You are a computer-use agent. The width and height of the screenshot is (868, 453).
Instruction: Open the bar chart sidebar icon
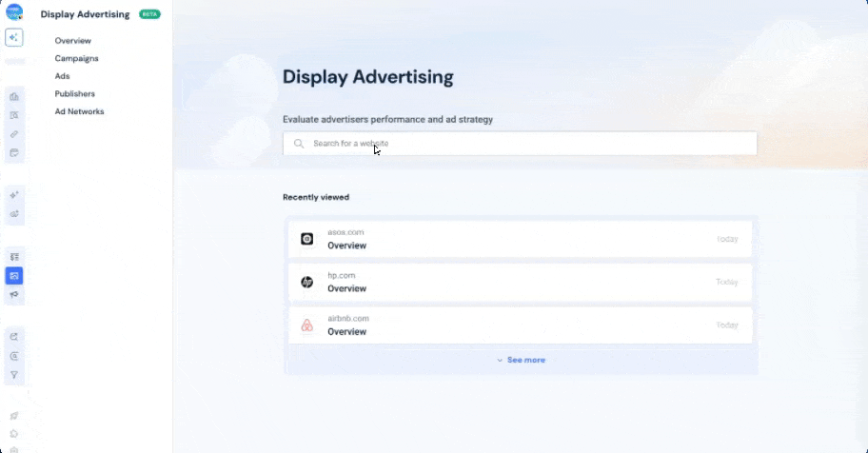coord(14,96)
